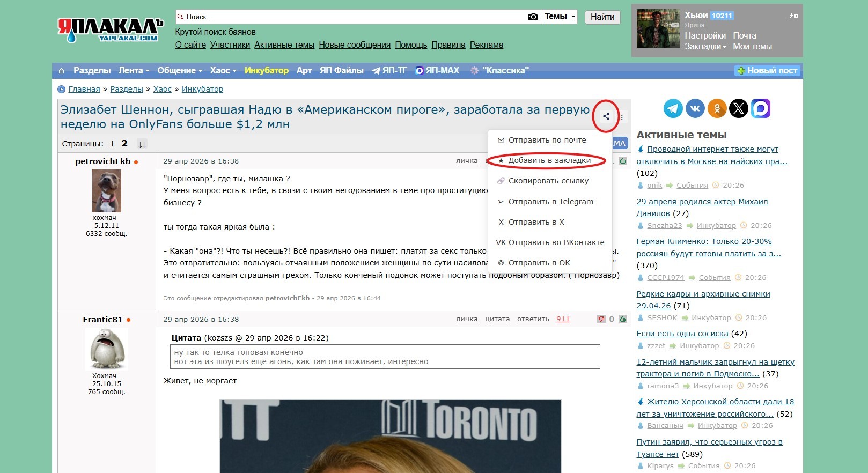This screenshot has height=473, width=868.
Task: Click the double-arrow jump icon next to pages
Action: pos(142,144)
